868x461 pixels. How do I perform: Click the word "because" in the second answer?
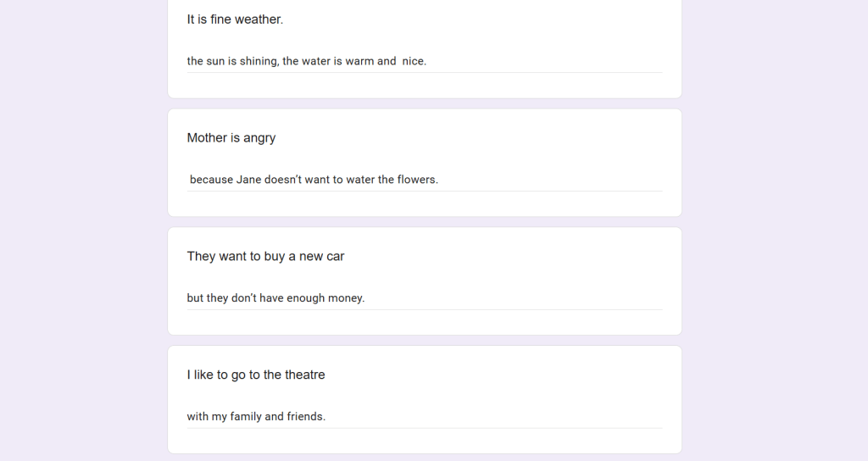tap(211, 180)
